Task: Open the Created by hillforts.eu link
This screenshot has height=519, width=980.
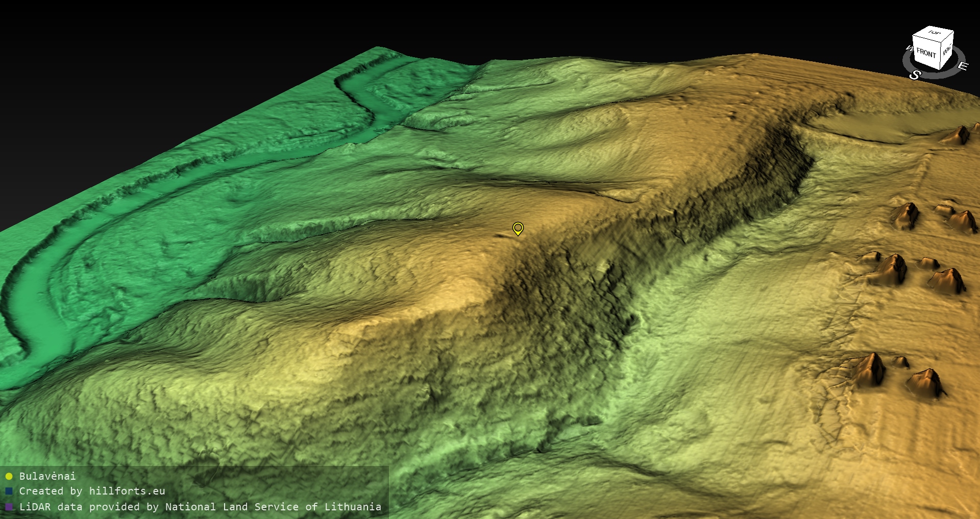Action: coord(92,491)
